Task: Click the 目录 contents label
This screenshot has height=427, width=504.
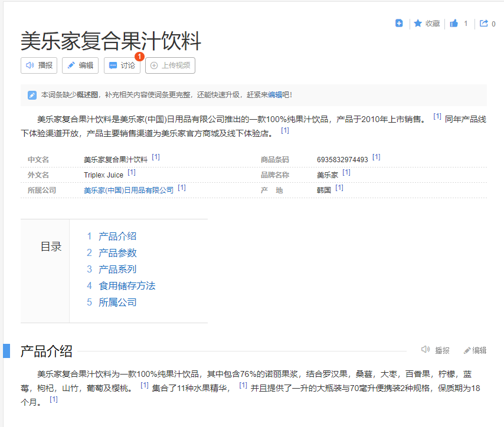Action: click(51, 247)
